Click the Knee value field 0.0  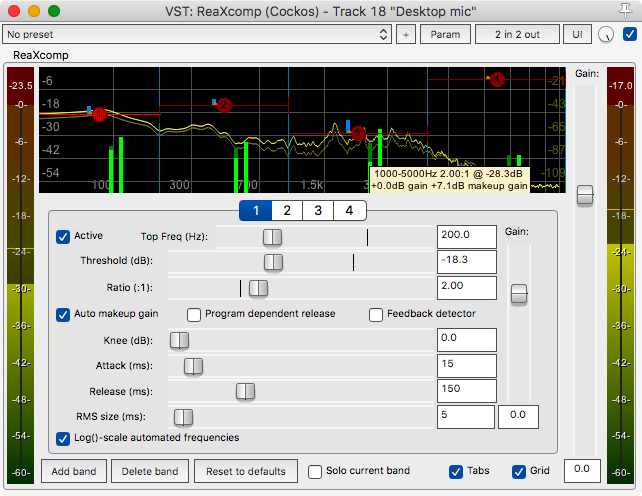click(467, 340)
